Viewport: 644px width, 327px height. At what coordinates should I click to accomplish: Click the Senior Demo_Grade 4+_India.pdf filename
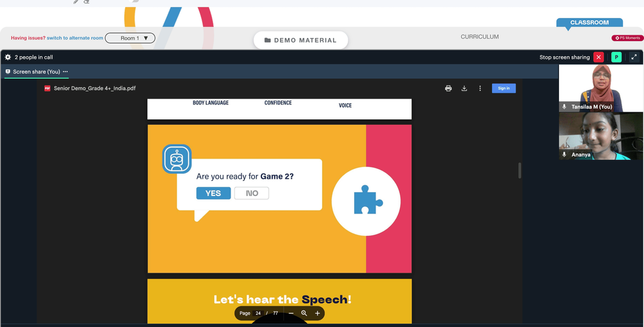[95, 88]
